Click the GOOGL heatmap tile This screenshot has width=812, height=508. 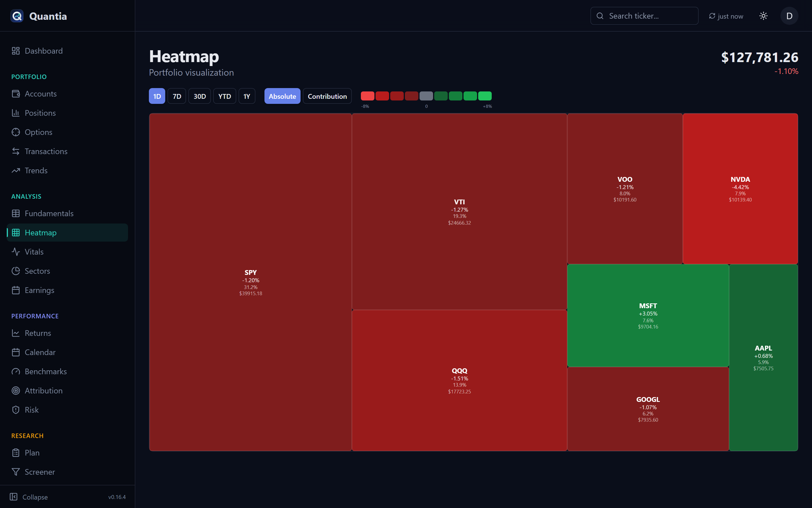pyautogui.click(x=648, y=409)
